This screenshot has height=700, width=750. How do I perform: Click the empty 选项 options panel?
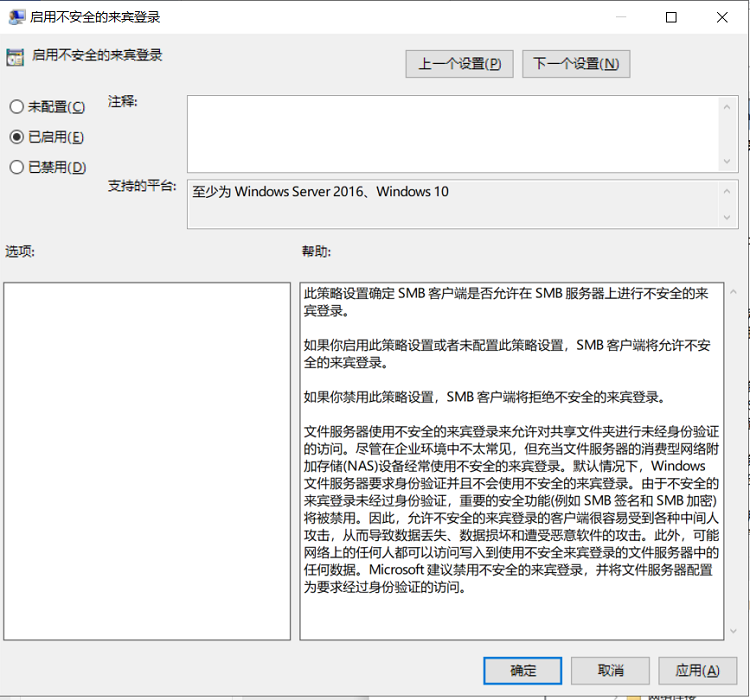(147, 460)
